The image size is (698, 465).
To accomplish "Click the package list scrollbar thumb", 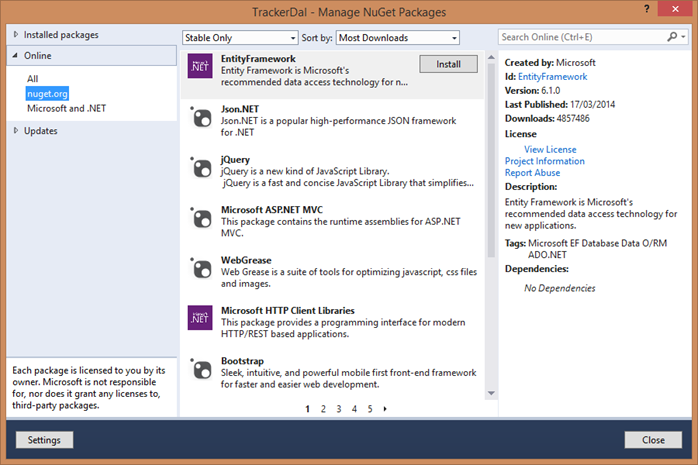I will pyautogui.click(x=491, y=161).
